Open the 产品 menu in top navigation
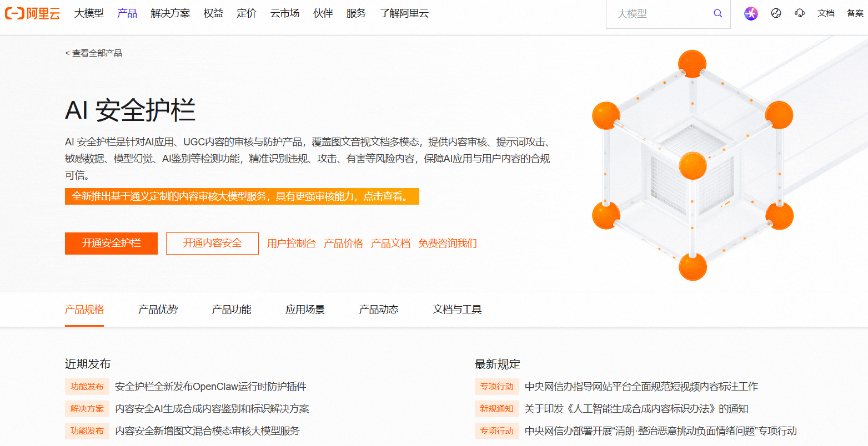This screenshot has width=868, height=446. [x=127, y=13]
